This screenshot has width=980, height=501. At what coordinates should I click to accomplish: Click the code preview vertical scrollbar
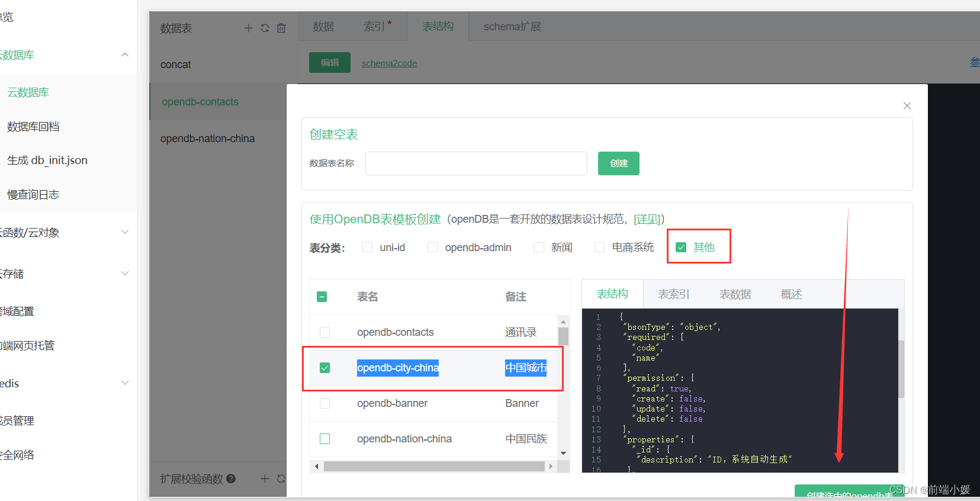tap(901, 368)
